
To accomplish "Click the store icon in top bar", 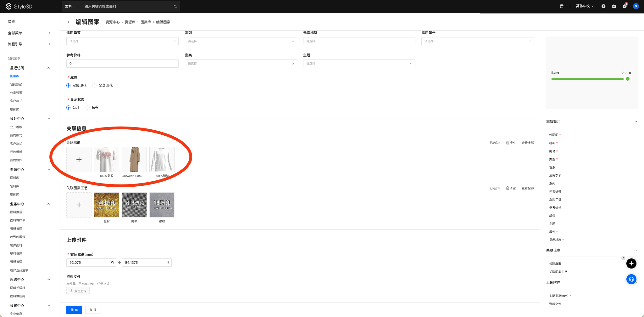I will point(562,6).
